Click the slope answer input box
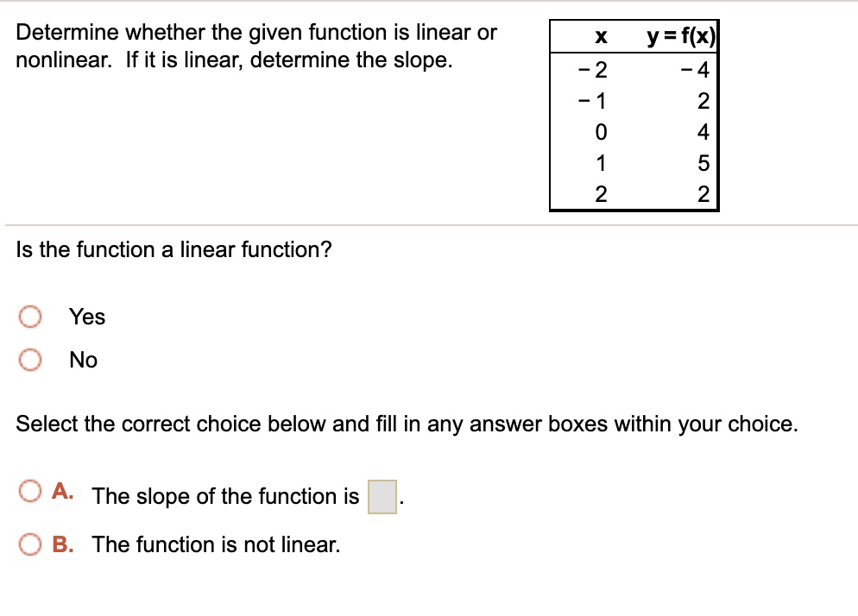 point(383,498)
